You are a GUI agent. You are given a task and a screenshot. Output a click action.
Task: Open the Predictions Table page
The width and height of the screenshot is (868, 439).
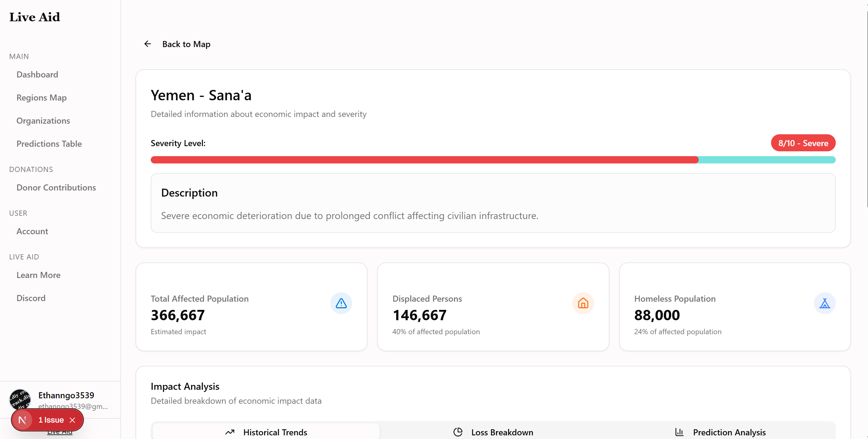pyautogui.click(x=49, y=144)
